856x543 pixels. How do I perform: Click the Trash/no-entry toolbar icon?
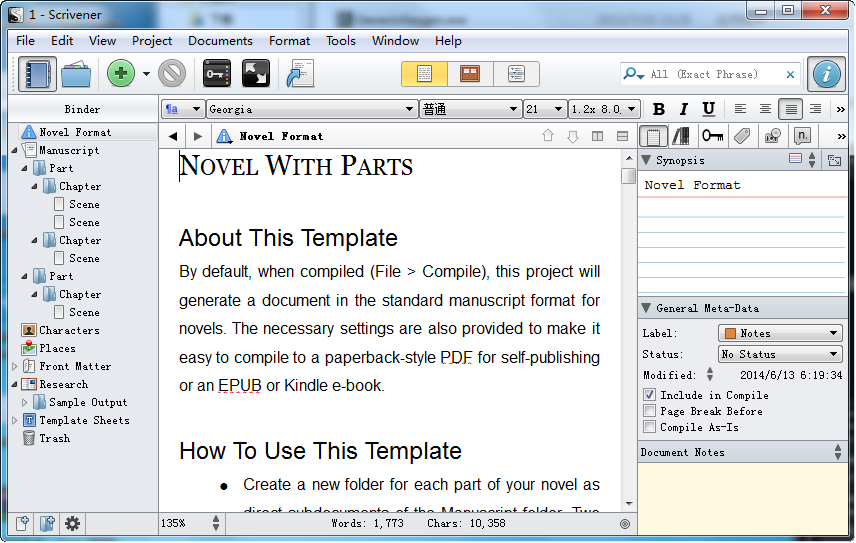[x=172, y=74]
